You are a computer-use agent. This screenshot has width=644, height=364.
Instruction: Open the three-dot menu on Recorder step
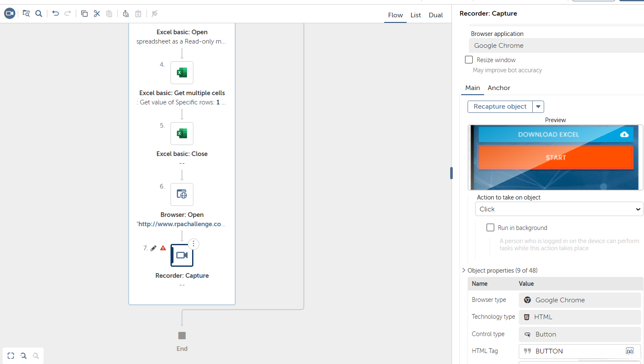(193, 244)
